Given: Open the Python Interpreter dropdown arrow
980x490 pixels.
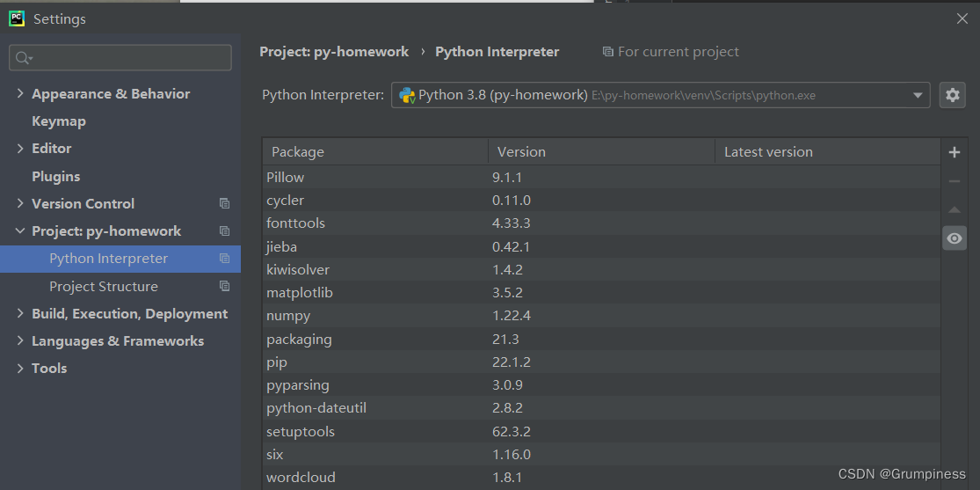Looking at the screenshot, I should (918, 96).
